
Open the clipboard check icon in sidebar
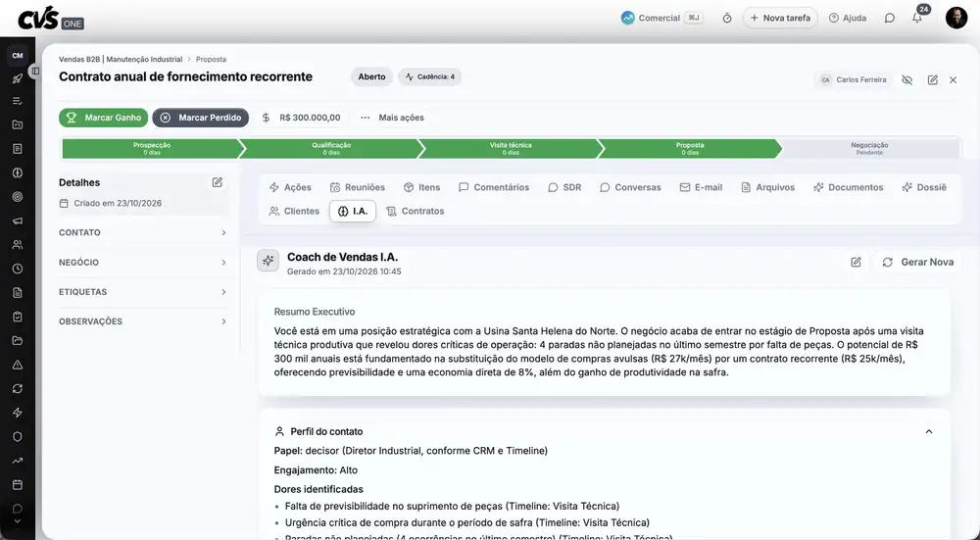point(18,317)
